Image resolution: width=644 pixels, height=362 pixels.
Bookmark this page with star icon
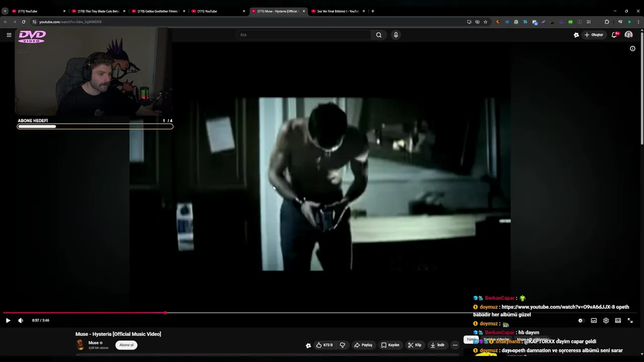click(486, 22)
